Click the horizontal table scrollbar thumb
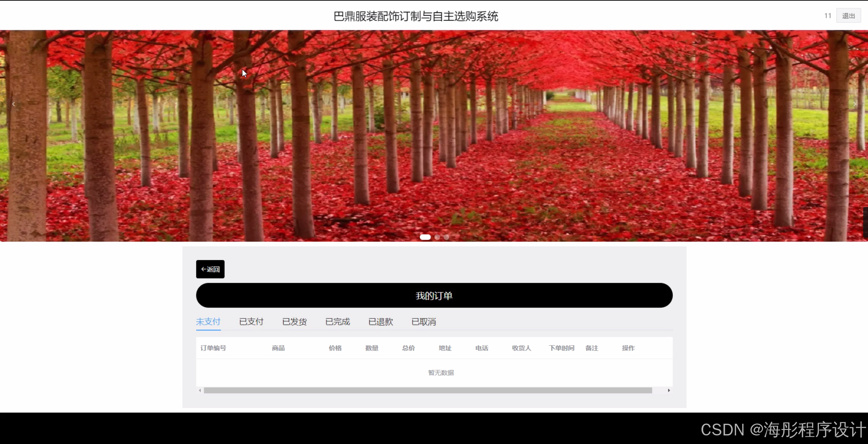Screen dimensions: 868x444 click(427, 390)
